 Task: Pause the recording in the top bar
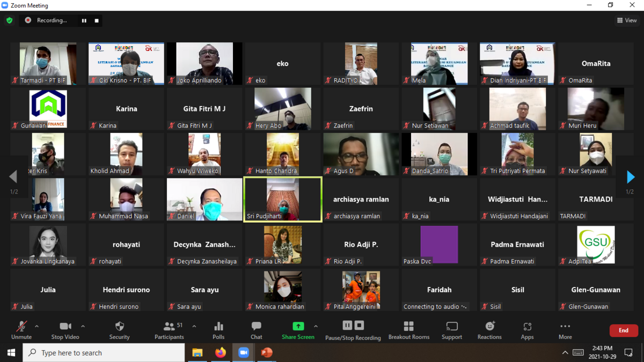coord(84,20)
